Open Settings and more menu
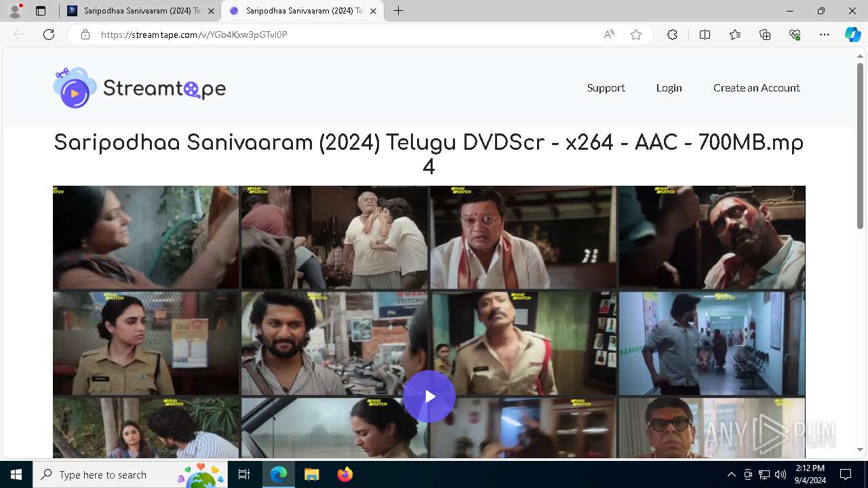This screenshot has width=868, height=488. (825, 35)
